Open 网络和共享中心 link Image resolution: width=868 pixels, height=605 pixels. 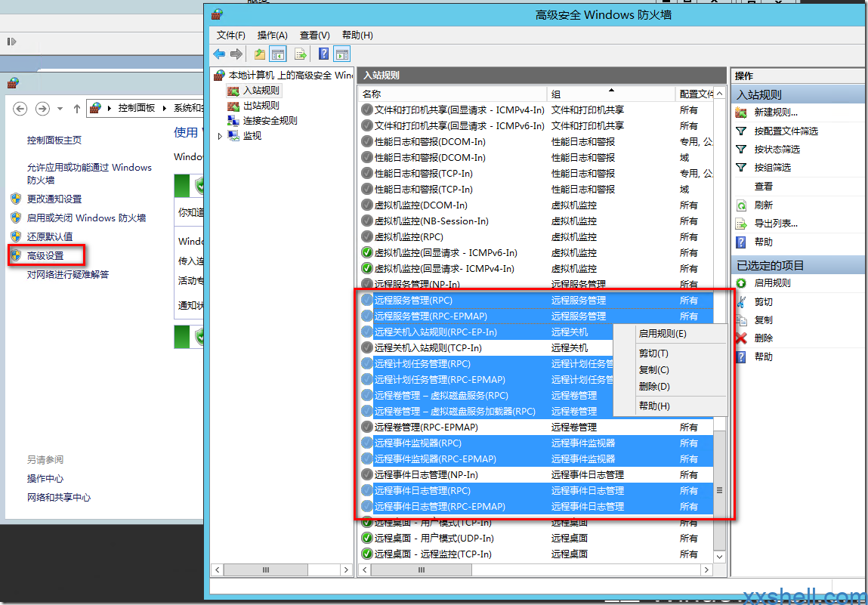tap(59, 498)
